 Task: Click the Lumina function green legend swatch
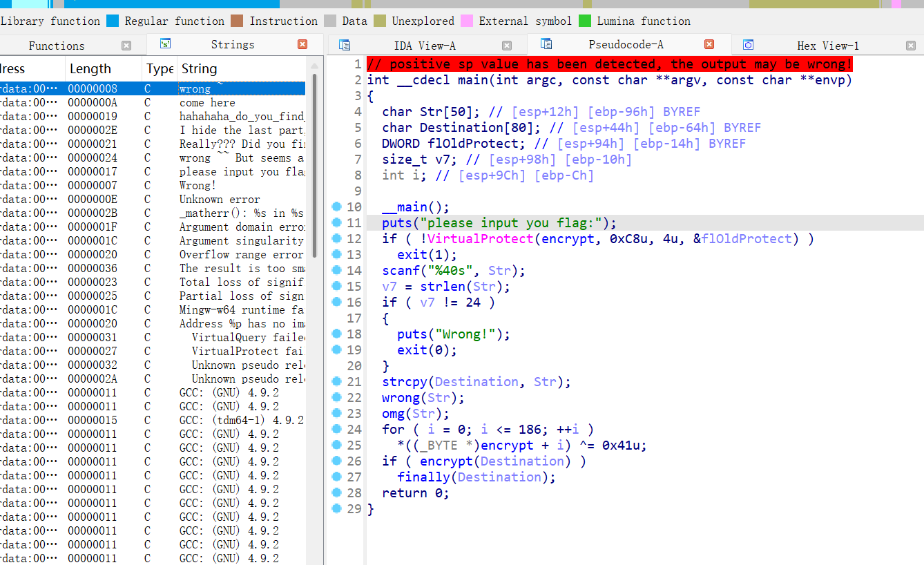(585, 21)
